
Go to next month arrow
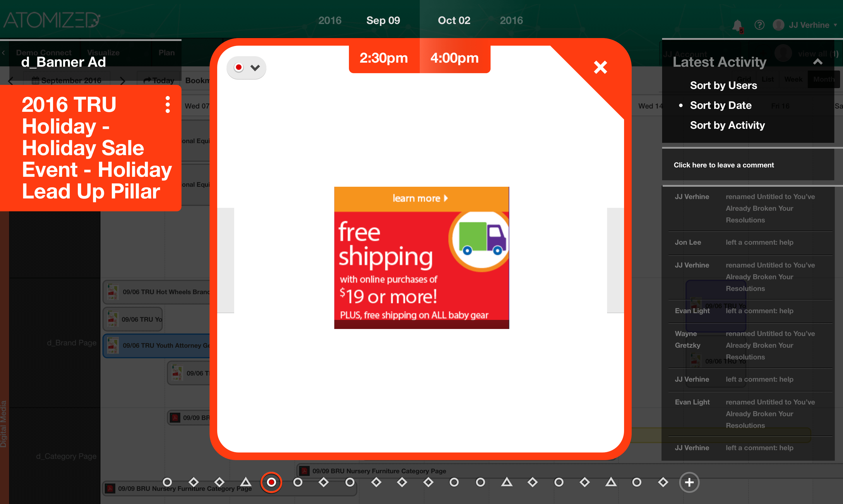pyautogui.click(x=123, y=81)
